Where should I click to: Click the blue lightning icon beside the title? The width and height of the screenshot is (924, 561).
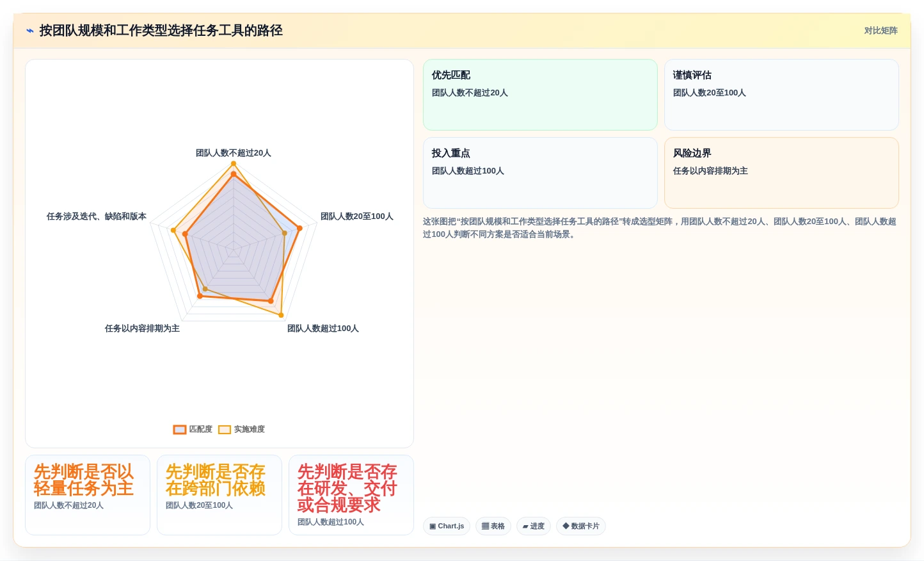pos(30,31)
